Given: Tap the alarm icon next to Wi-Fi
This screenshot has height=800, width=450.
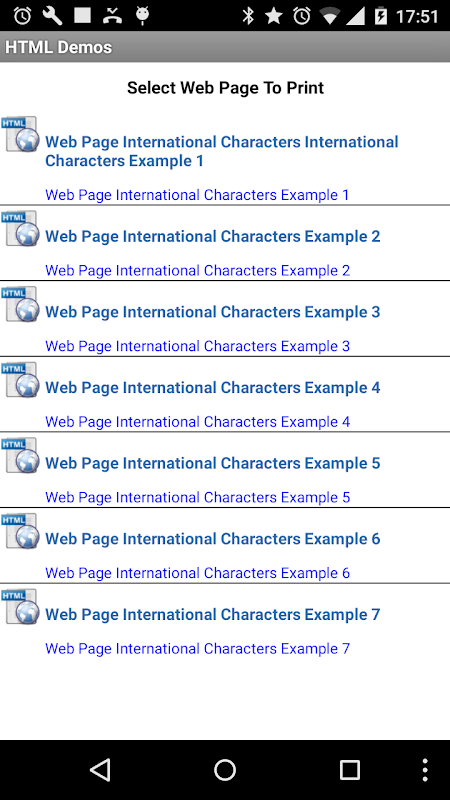Looking at the screenshot, I should click(302, 16).
